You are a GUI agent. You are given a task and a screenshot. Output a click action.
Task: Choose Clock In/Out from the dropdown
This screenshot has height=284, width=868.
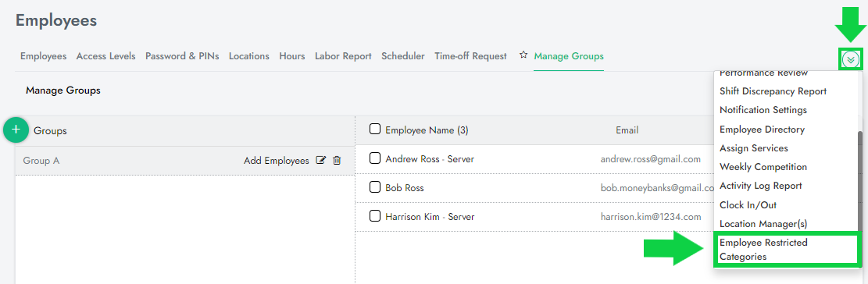click(x=748, y=205)
